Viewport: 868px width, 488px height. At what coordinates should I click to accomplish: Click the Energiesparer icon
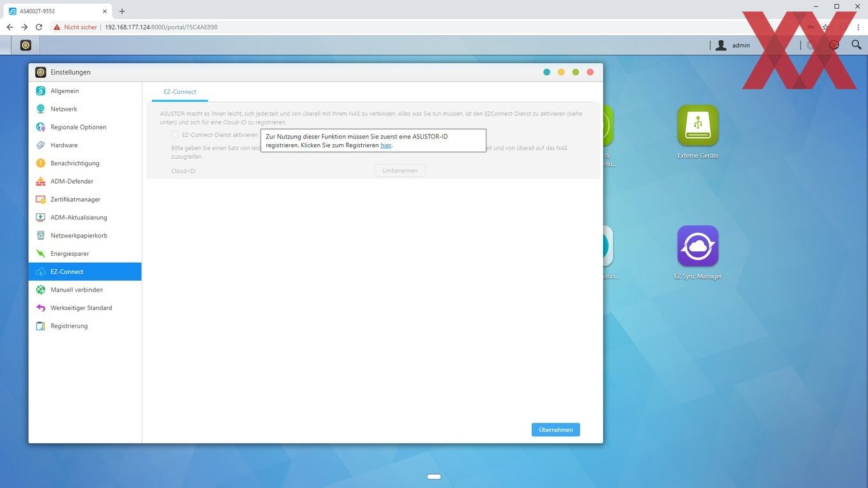coord(41,253)
